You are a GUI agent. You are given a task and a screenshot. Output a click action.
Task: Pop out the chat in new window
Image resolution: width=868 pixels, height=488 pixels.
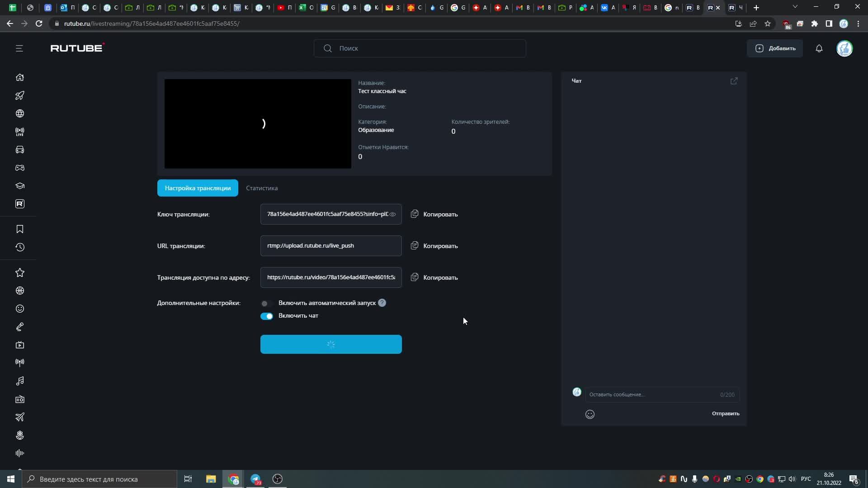click(734, 81)
